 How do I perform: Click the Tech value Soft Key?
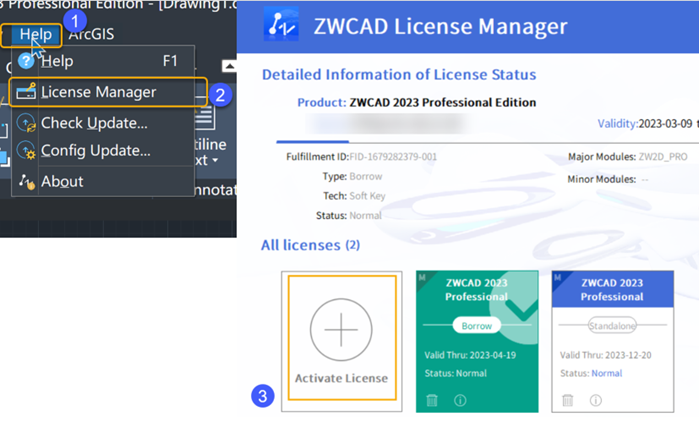point(367,196)
